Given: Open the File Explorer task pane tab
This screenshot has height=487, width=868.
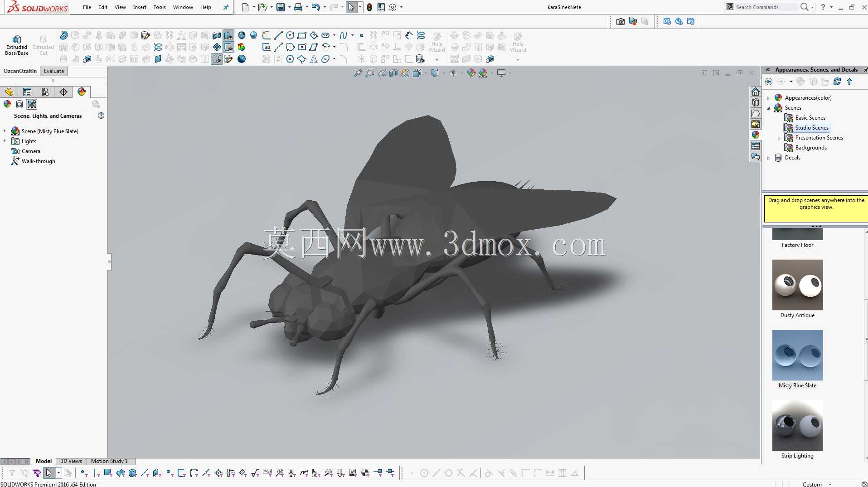Looking at the screenshot, I should click(756, 113).
